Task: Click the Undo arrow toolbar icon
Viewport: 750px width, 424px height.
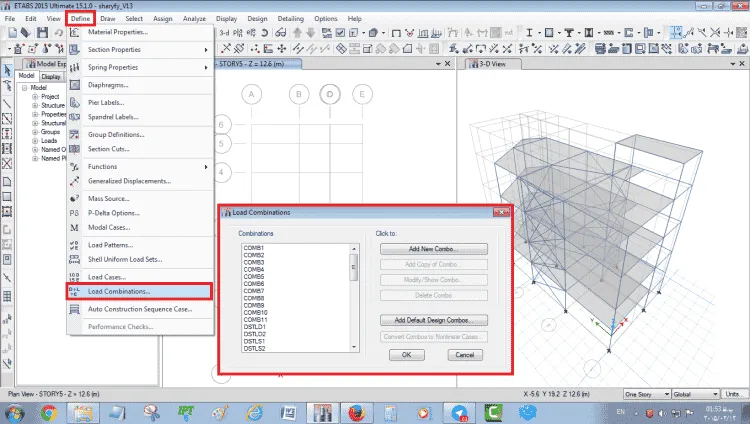Action: click(58, 33)
